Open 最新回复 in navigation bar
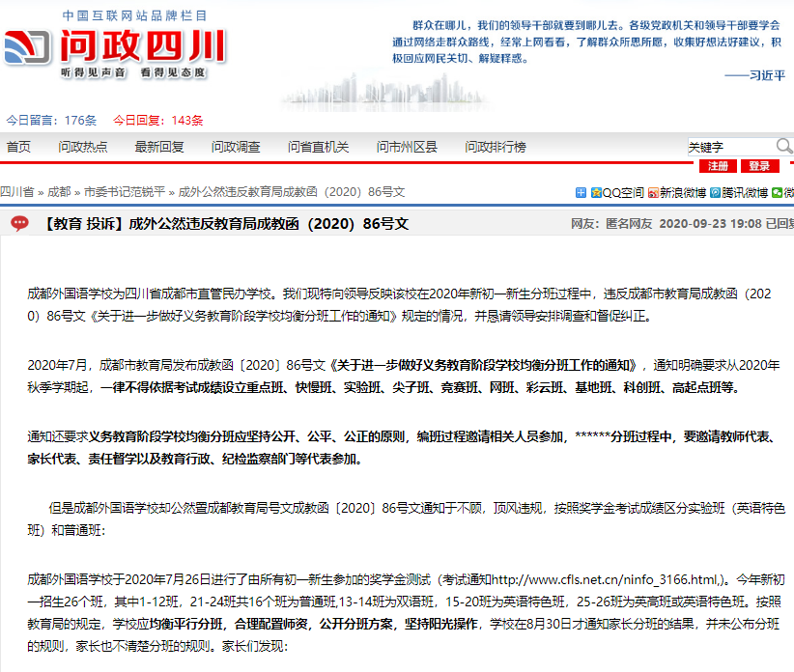794x672 pixels. (x=159, y=147)
